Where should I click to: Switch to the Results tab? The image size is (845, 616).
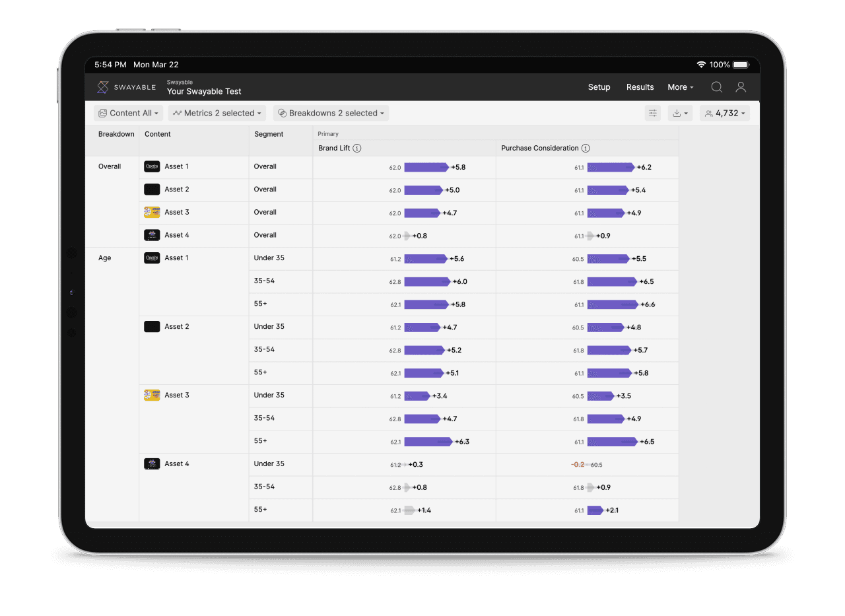[x=640, y=87]
